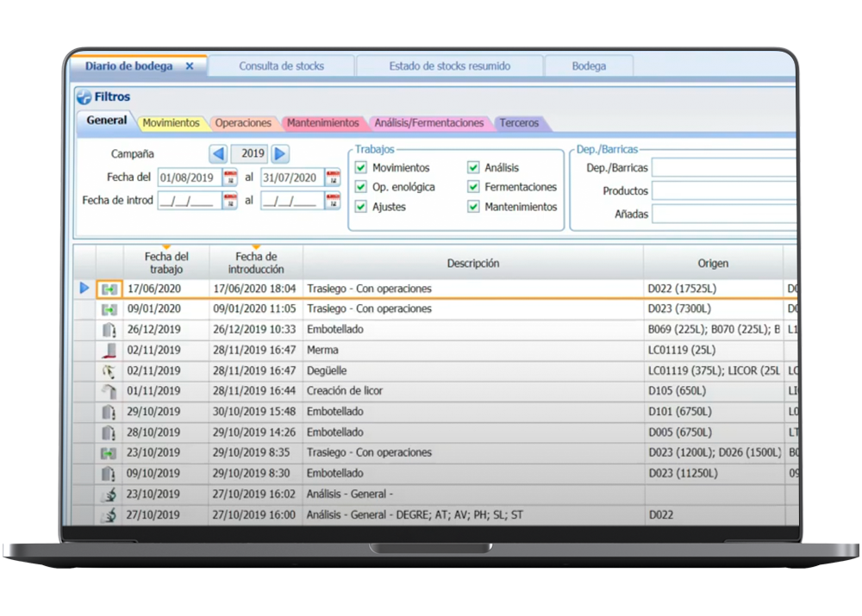
Task: Open the Análisis/Fermentaciones filter tab
Action: pyautogui.click(x=428, y=123)
